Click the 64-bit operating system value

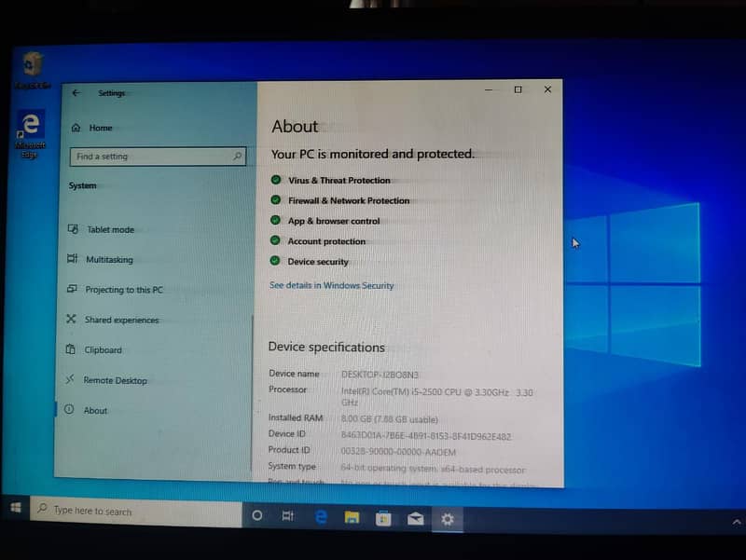coord(433,469)
